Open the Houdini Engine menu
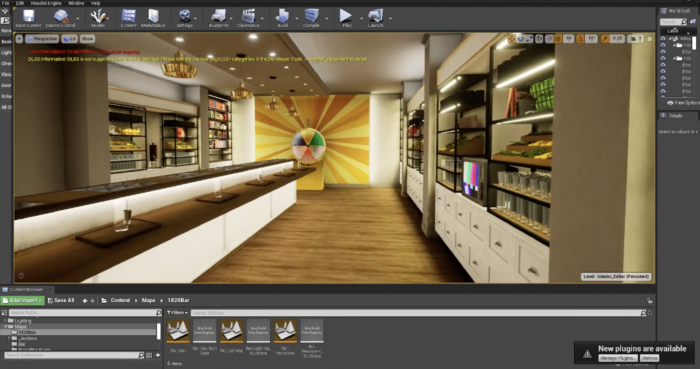The image size is (700, 369). click(46, 3)
